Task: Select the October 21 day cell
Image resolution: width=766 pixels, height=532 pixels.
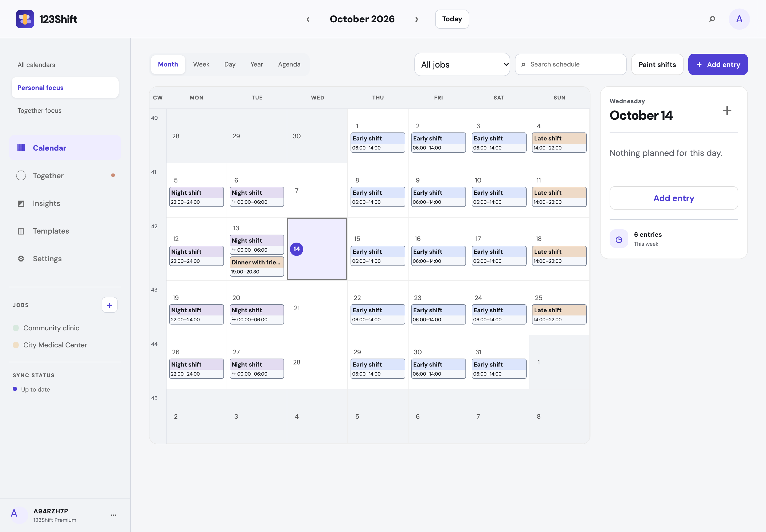Action: pos(317,308)
